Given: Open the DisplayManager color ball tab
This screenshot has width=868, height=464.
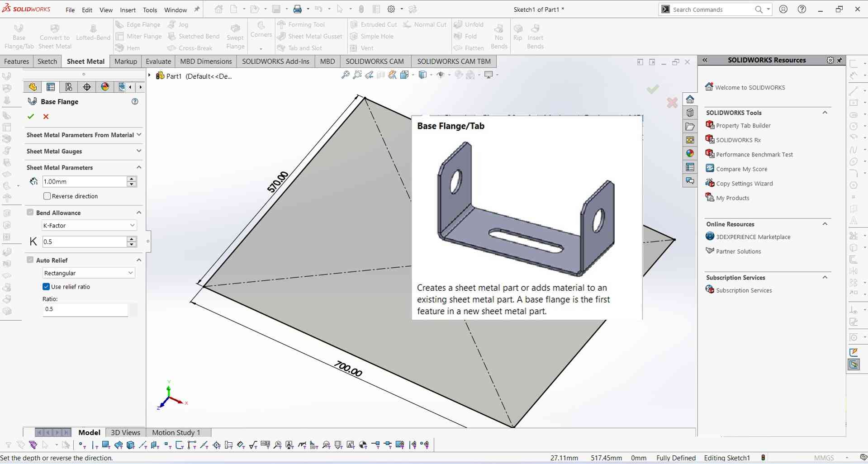Looking at the screenshot, I should (x=105, y=87).
